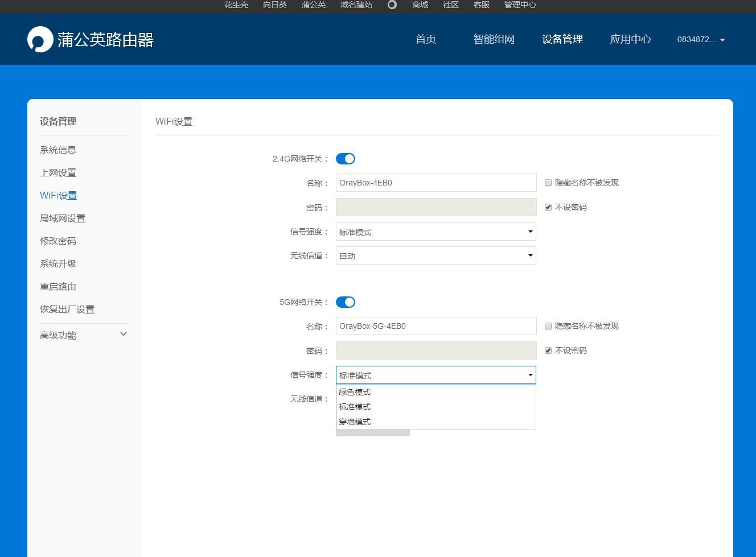Click the 2.4G 密码 input field

pyautogui.click(x=436, y=207)
